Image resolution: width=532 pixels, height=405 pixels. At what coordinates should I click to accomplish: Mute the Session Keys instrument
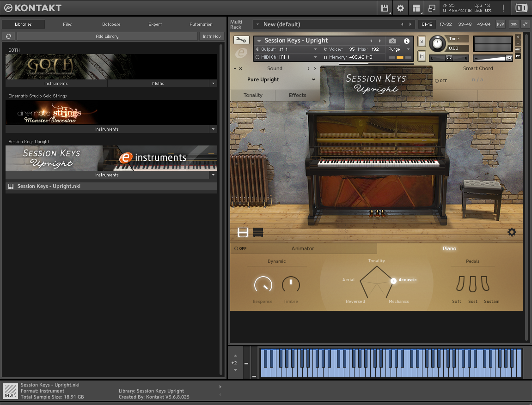[422, 56]
